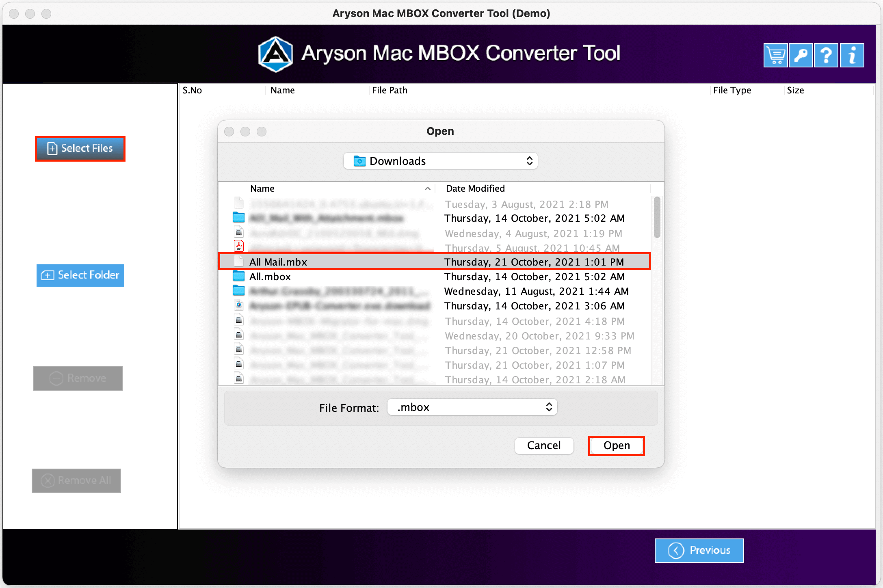Select row dated Wednesday, 11 August, 2021 1:44 AM
Viewport: 883px width, 588px height.
pos(434,291)
